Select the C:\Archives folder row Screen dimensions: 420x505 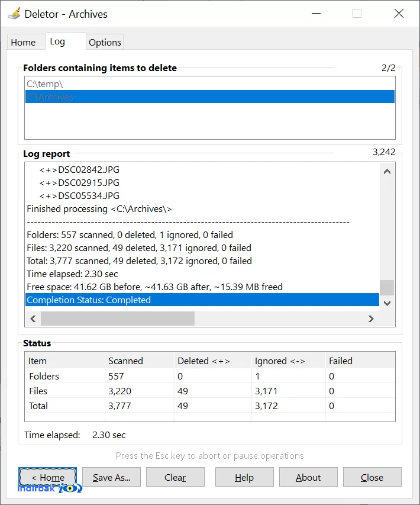pyautogui.click(x=210, y=97)
